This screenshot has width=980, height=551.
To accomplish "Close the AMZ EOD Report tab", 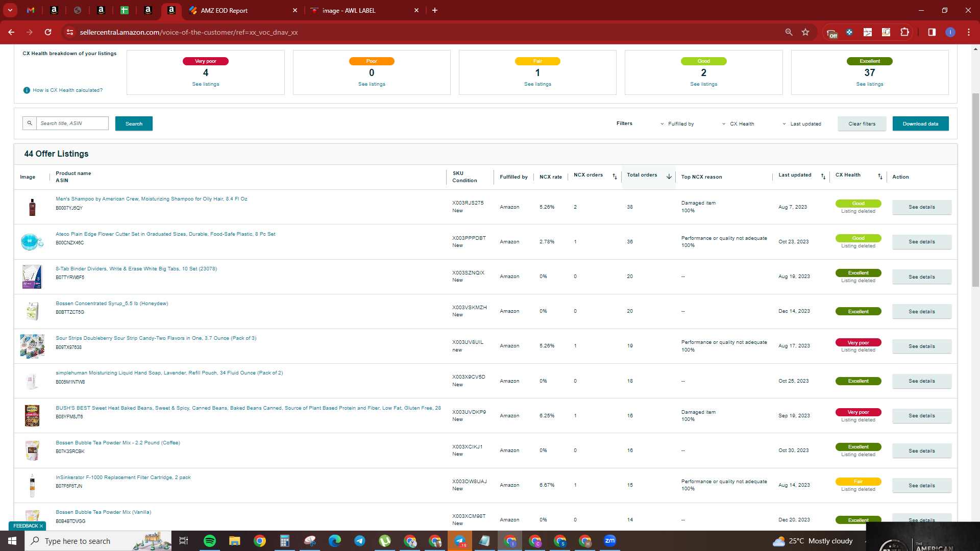I will pos(295,10).
